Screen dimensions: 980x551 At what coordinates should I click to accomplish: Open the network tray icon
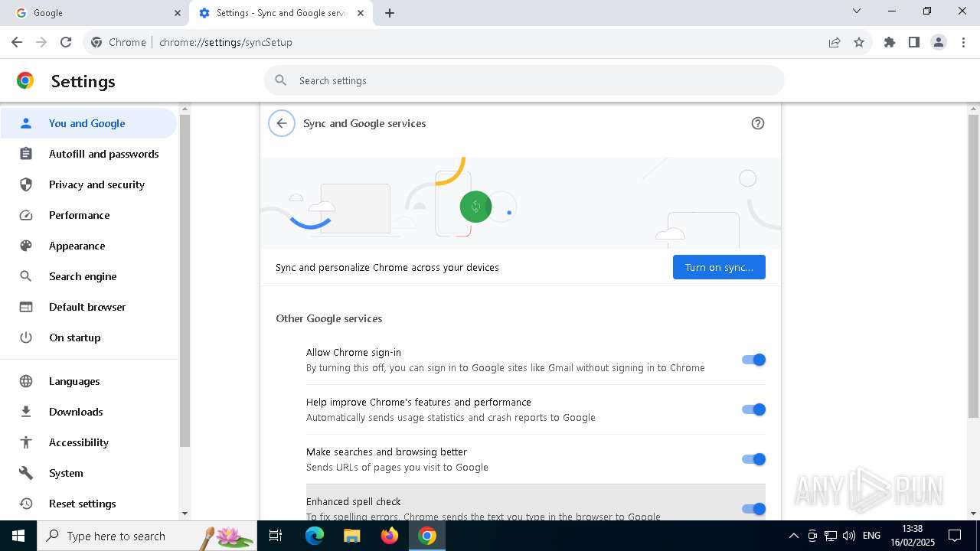click(x=831, y=536)
